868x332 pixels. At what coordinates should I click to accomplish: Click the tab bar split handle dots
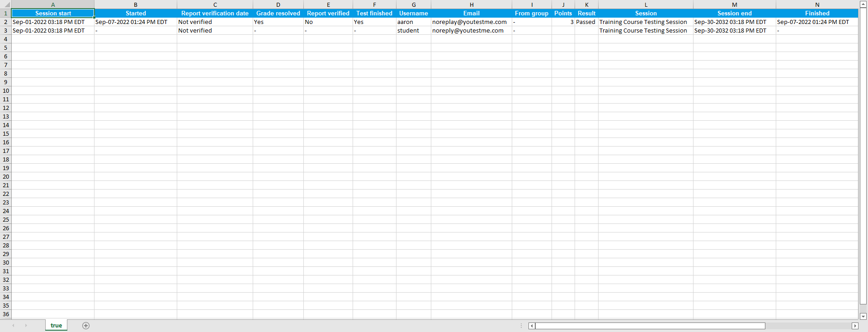(521, 326)
